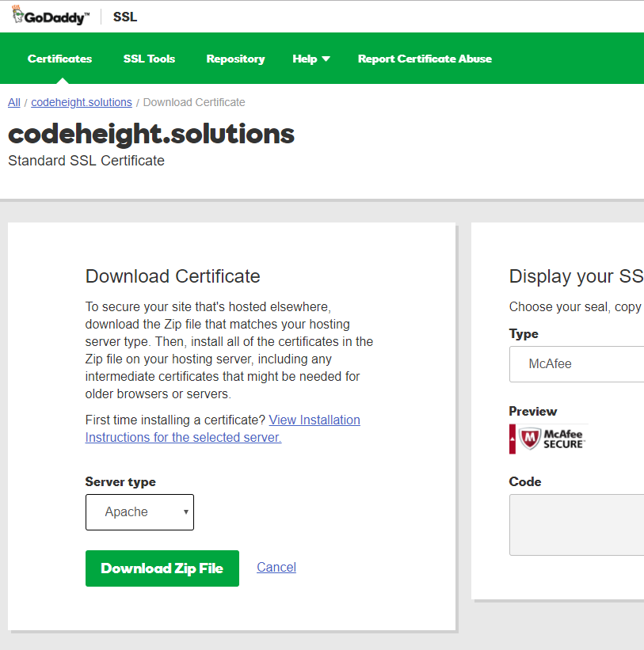
Task: Click the McAfee SECURE seal preview image
Action: 547,438
